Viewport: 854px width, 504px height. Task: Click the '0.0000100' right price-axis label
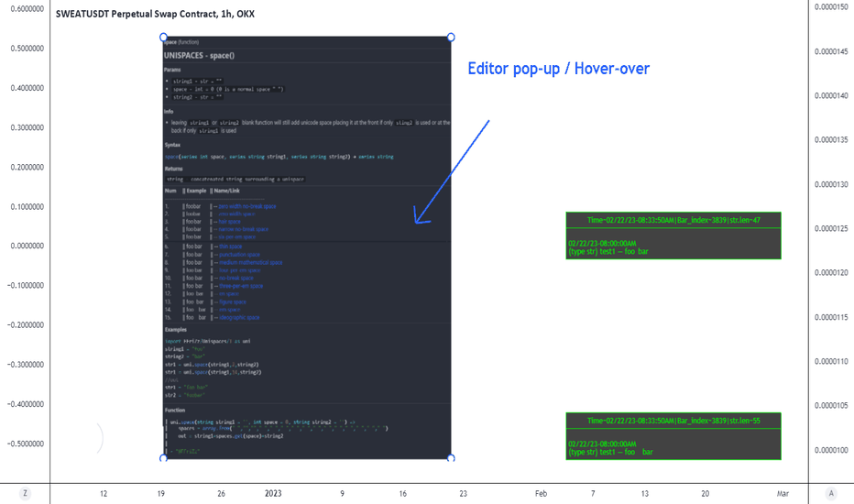tap(831, 450)
